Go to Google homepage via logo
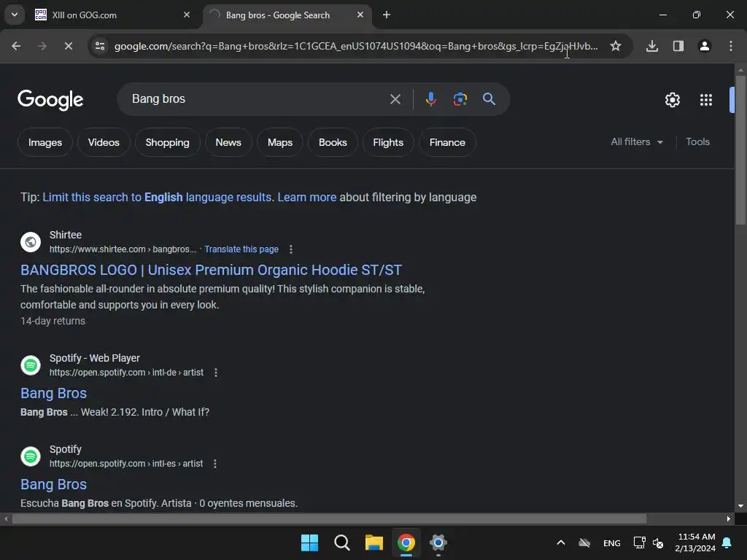This screenshot has height=560, width=747. (x=50, y=99)
